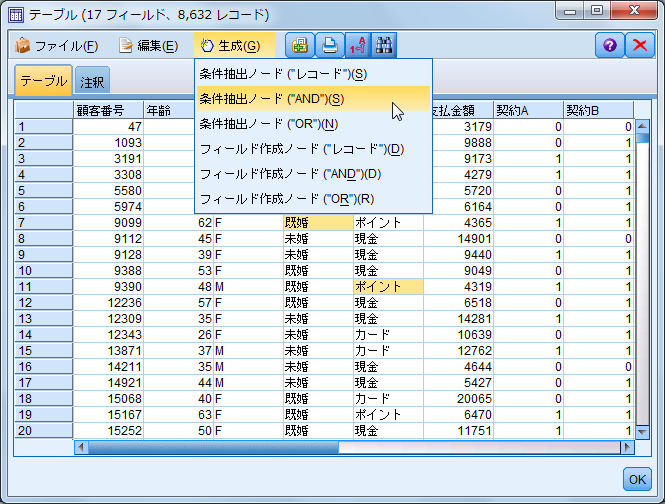
Task: Click the 顧客番号 column header
Action: click(x=109, y=111)
